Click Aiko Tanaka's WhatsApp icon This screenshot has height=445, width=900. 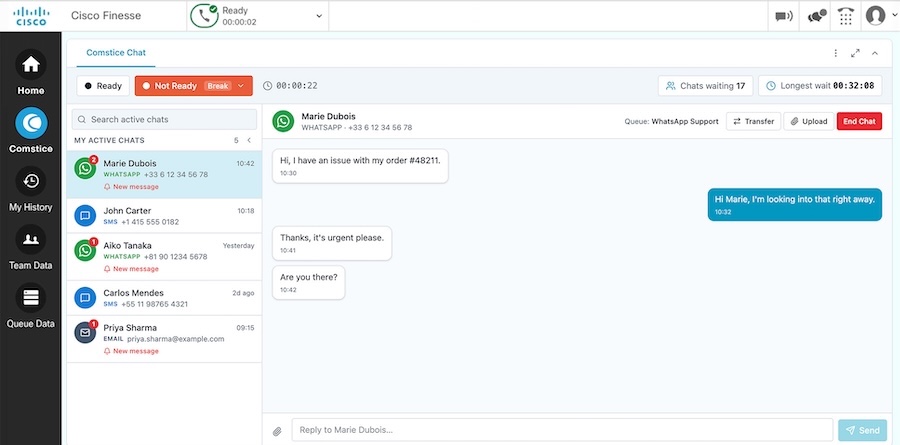click(85, 250)
